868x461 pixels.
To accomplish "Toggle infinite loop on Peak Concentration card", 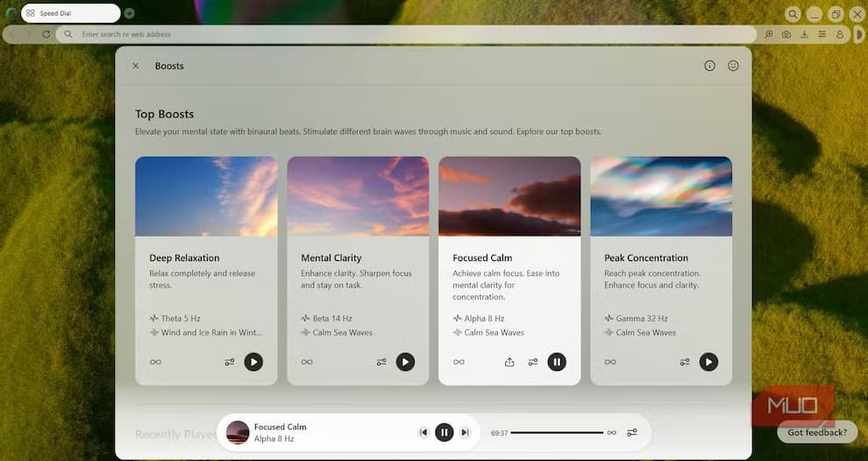I will [x=610, y=362].
